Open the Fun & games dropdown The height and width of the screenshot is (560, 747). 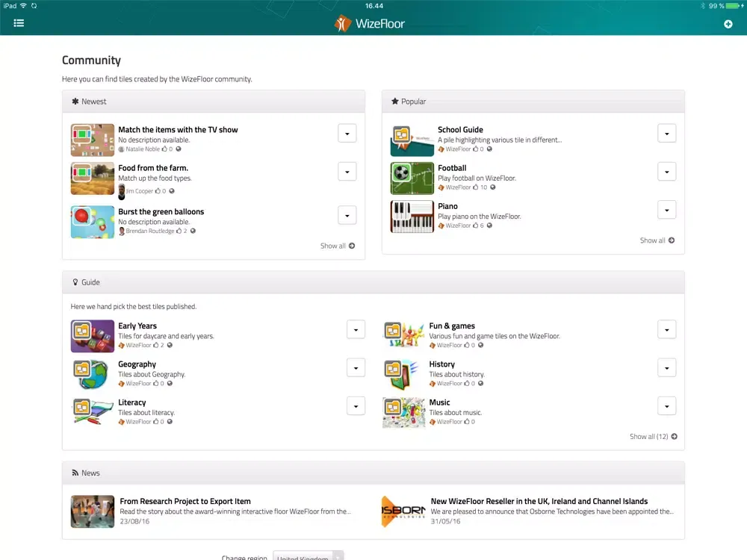667,330
